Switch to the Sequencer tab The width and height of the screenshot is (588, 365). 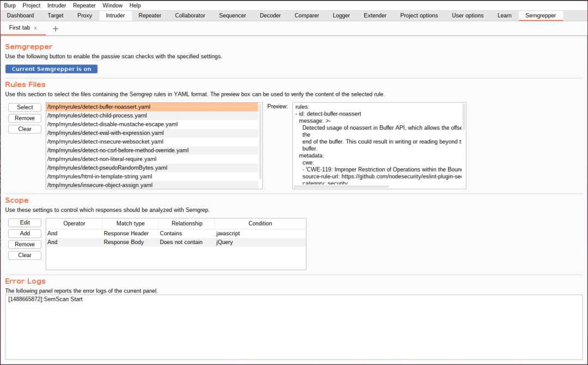point(232,15)
